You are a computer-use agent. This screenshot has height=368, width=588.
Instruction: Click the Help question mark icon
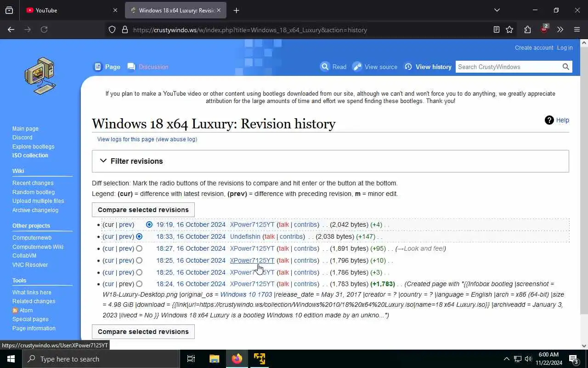point(549,120)
